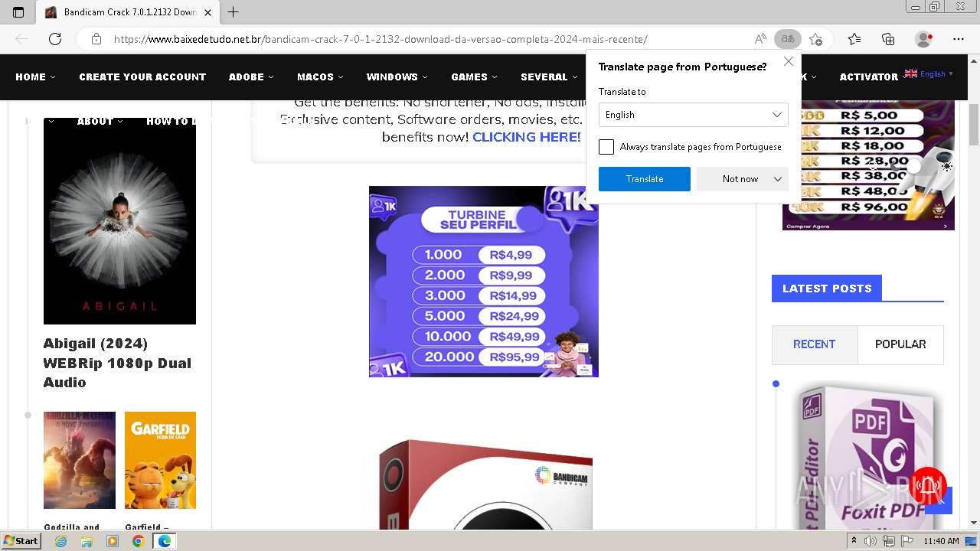This screenshot has width=980, height=551.
Task: Open the tab actions menu icon
Action: [x=18, y=12]
